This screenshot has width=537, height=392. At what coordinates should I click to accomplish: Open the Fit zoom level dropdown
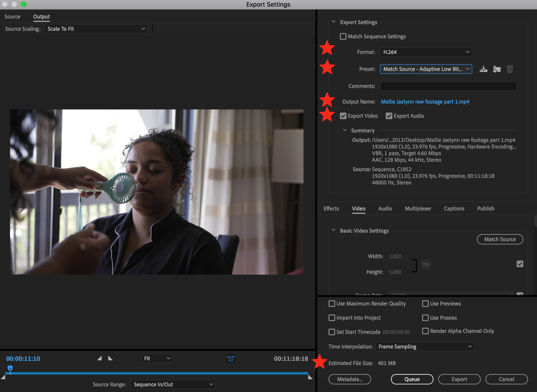coord(157,358)
